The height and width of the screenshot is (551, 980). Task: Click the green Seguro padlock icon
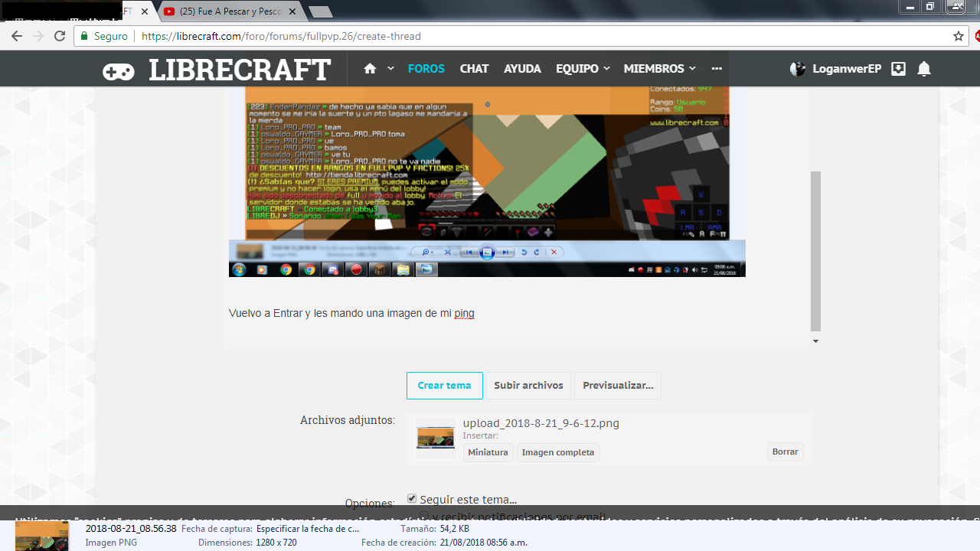(85, 36)
